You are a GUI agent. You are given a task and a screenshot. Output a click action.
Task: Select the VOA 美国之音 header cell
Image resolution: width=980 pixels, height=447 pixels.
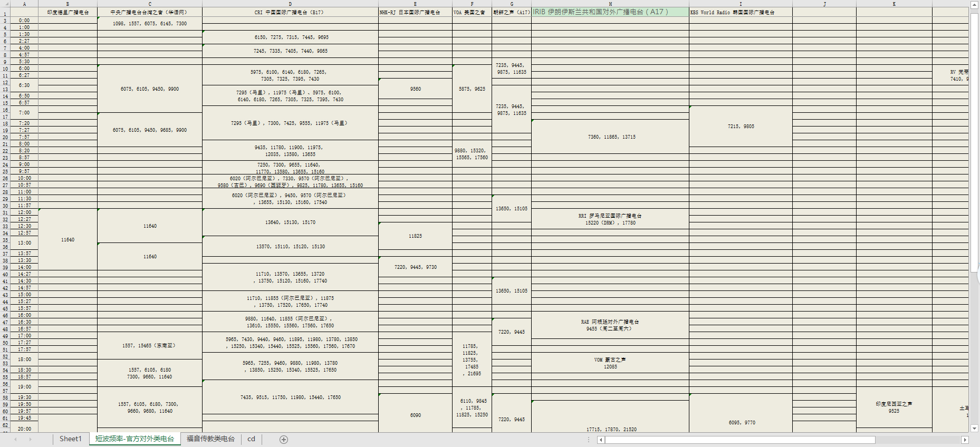(472, 12)
